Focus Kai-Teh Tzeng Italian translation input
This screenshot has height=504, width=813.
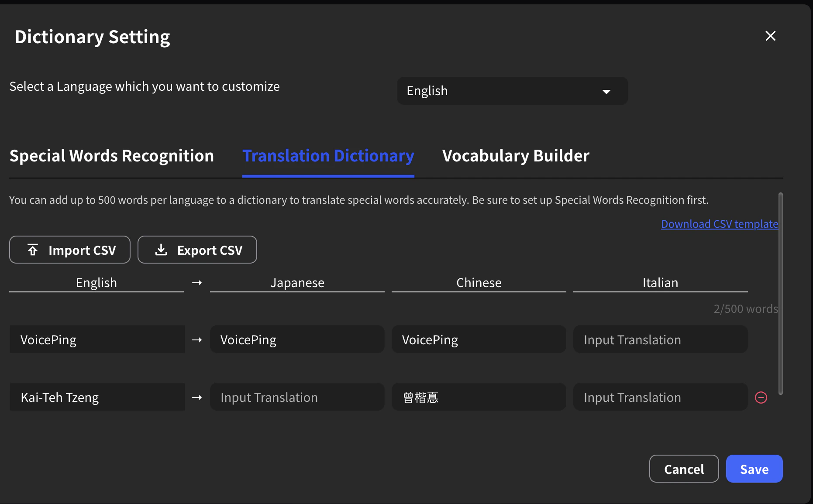[x=661, y=397]
